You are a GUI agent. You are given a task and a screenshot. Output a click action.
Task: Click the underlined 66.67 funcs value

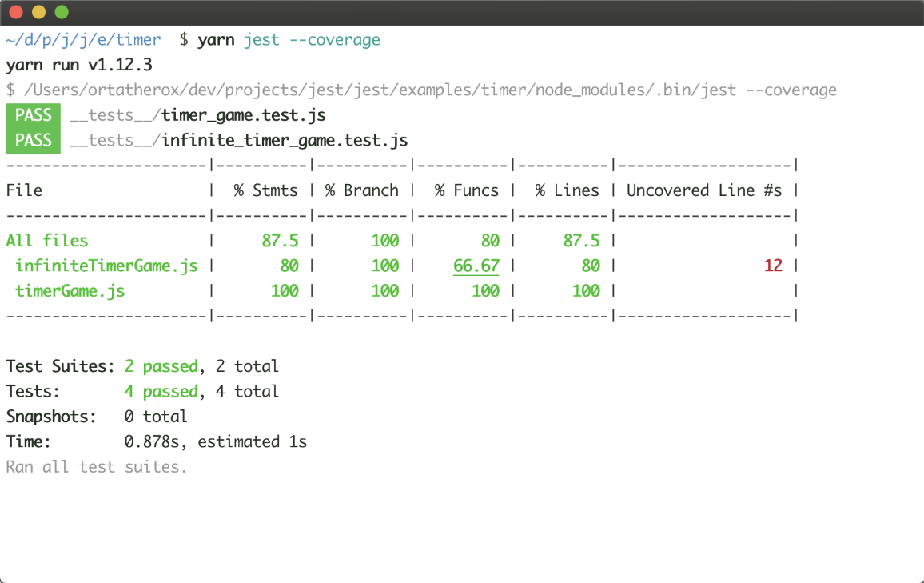coord(476,266)
